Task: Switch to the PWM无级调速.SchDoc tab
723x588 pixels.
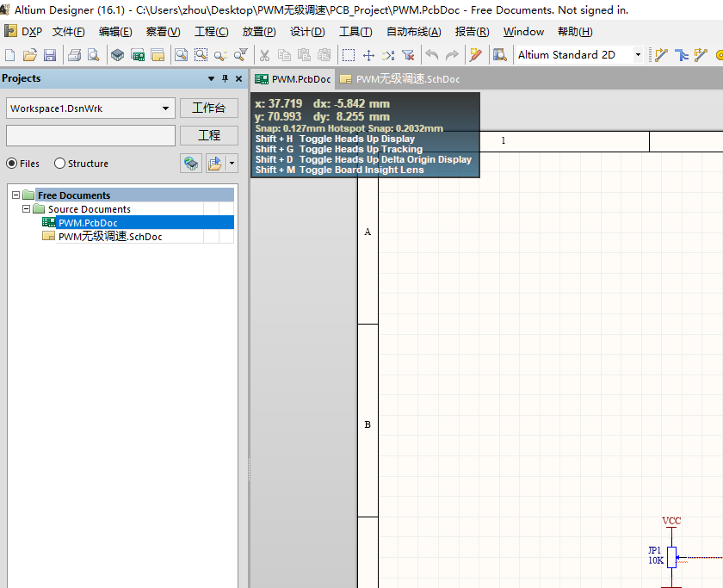Action: point(399,79)
